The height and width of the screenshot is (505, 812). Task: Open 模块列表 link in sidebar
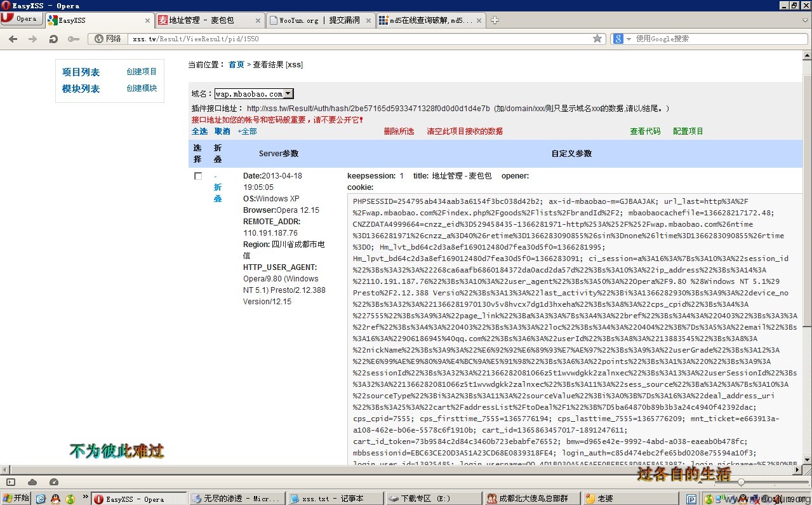[81, 89]
